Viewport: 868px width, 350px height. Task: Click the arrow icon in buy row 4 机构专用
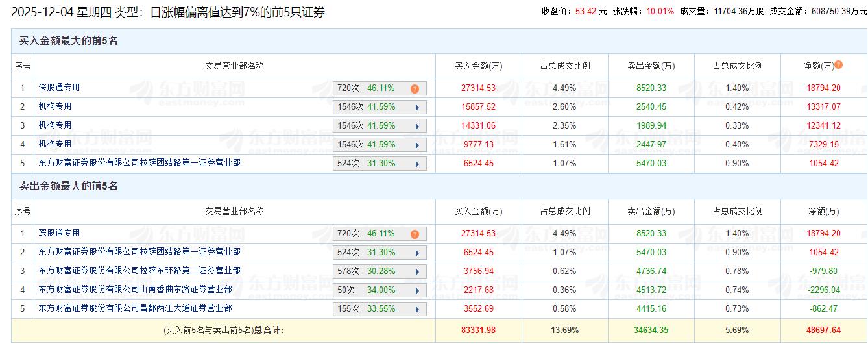point(416,145)
